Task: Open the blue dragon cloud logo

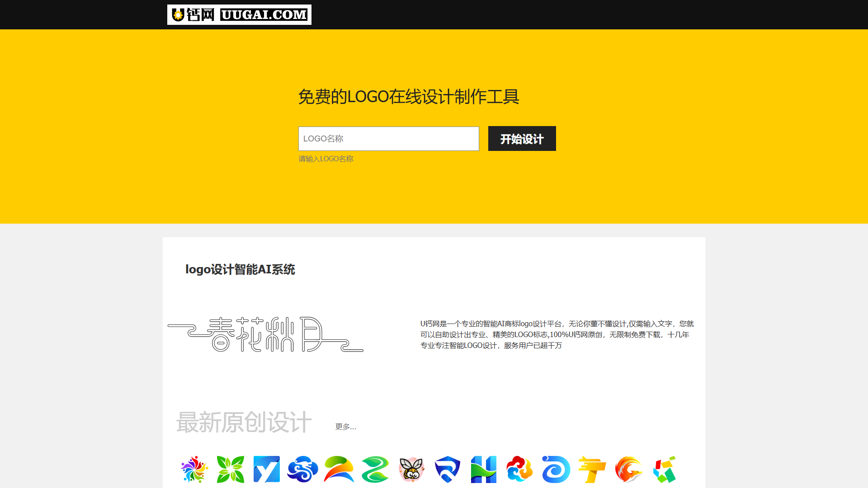Action: coord(303,469)
